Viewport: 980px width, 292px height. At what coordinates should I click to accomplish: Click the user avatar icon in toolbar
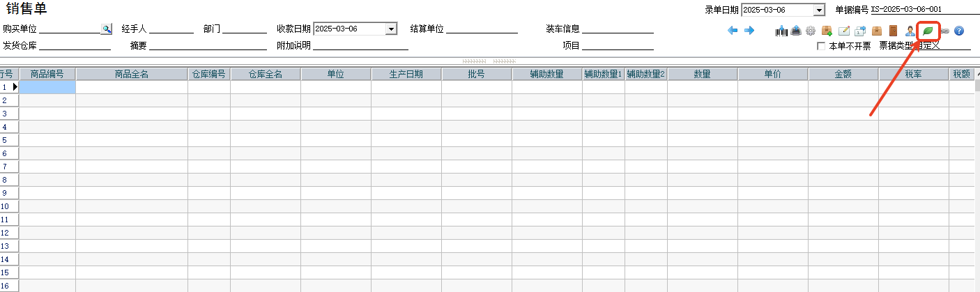[x=910, y=31]
